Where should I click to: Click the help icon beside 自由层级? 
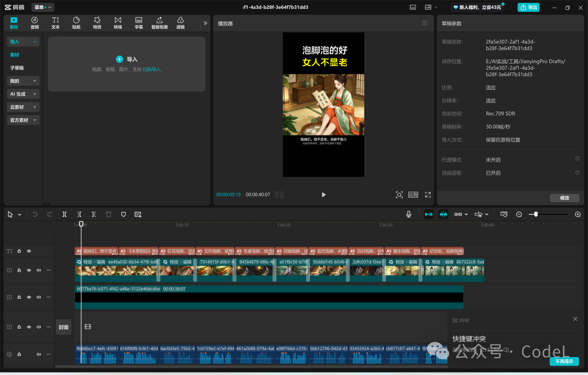[578, 173]
